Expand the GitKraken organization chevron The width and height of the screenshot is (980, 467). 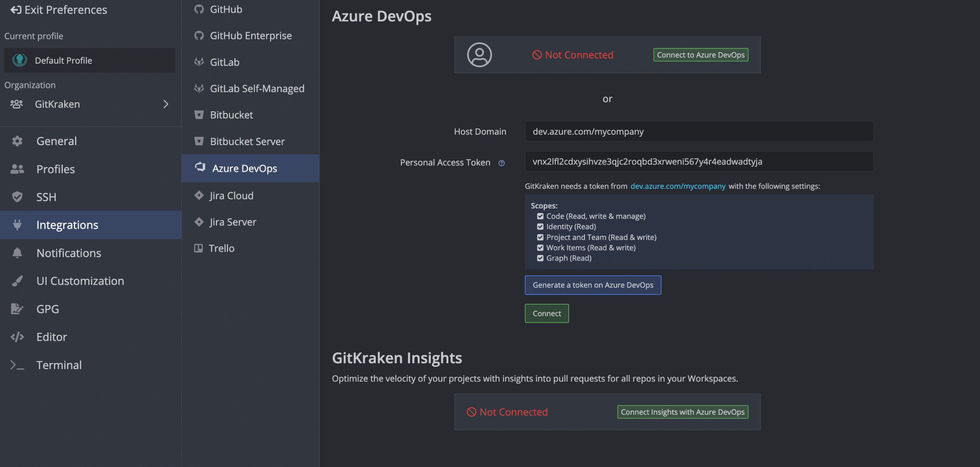tap(166, 104)
